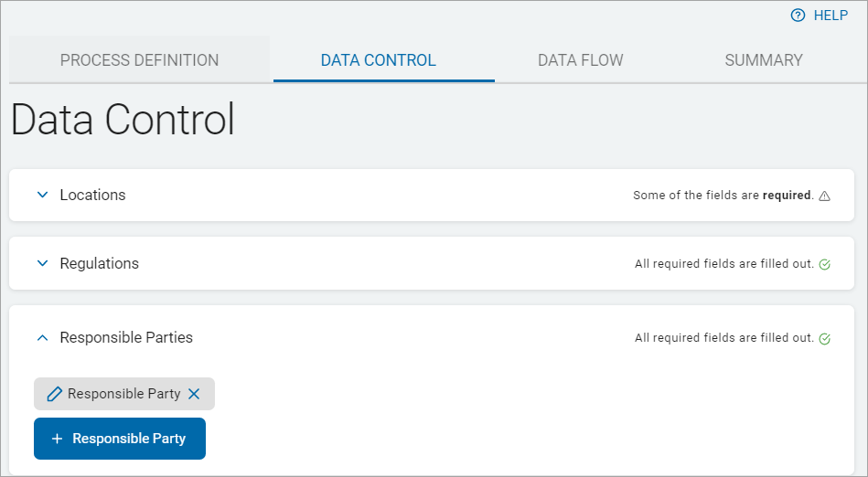The image size is (868, 477).
Task: Click the warning triangle icon in Locations
Action: pos(824,196)
